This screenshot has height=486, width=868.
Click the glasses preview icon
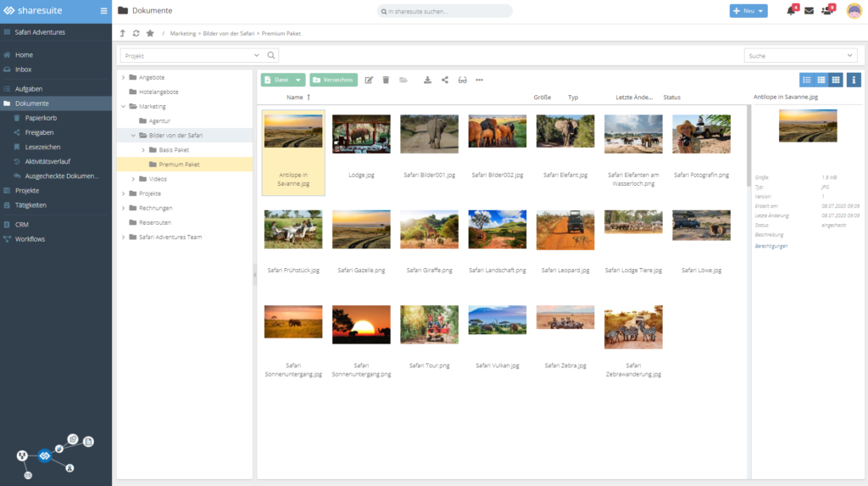[462, 80]
